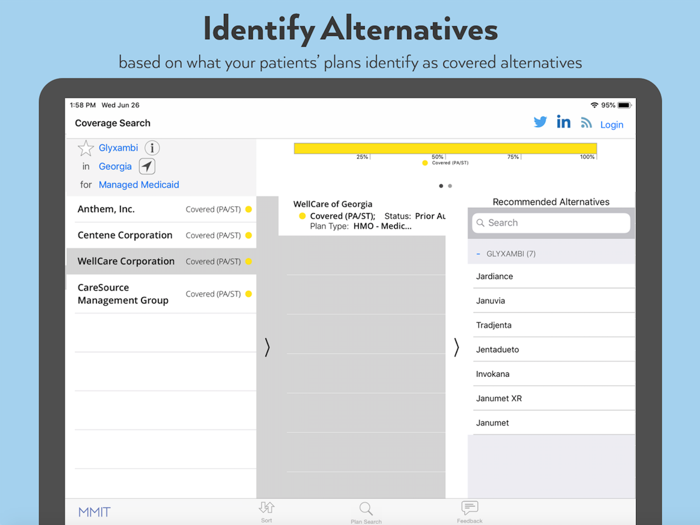Tap the Sort icon in bottom bar
700x525 pixels.
coord(266,511)
